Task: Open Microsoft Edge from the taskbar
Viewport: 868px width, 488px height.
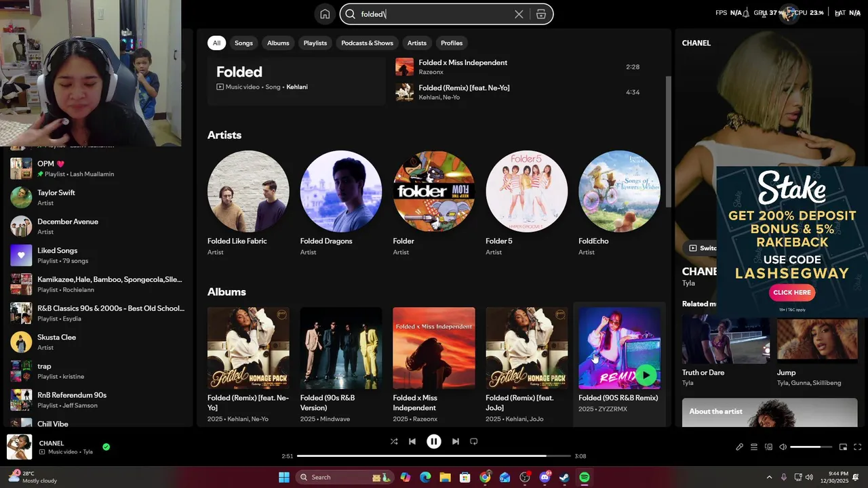Action: click(x=425, y=477)
